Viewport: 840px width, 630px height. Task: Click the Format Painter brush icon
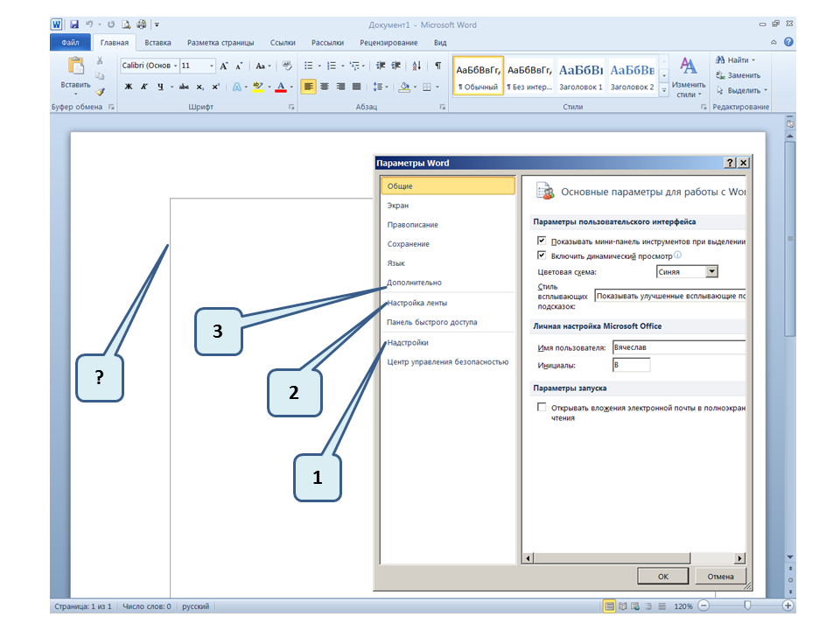(x=100, y=91)
